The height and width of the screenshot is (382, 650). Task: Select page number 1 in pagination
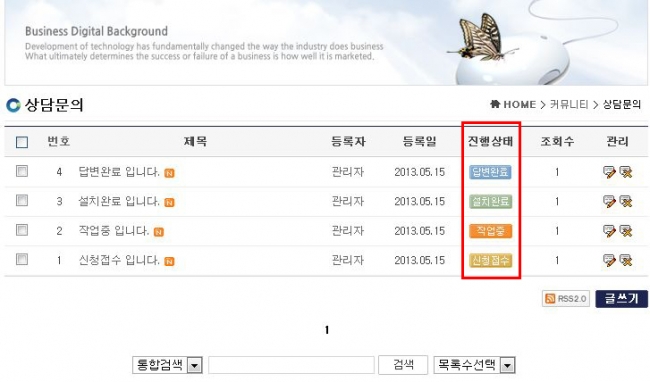(x=327, y=330)
